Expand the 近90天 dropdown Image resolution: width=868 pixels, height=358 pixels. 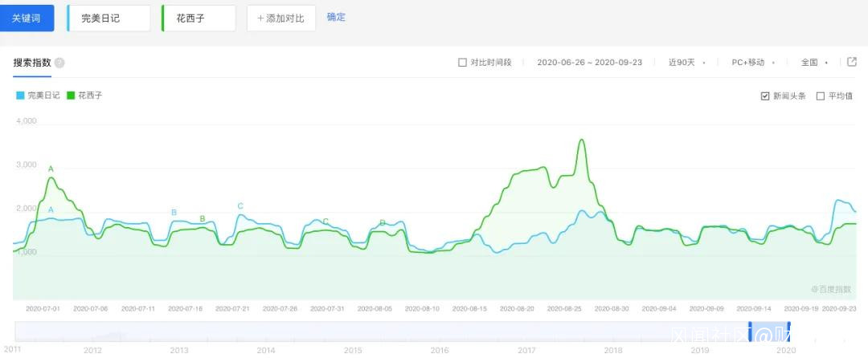tap(686, 63)
